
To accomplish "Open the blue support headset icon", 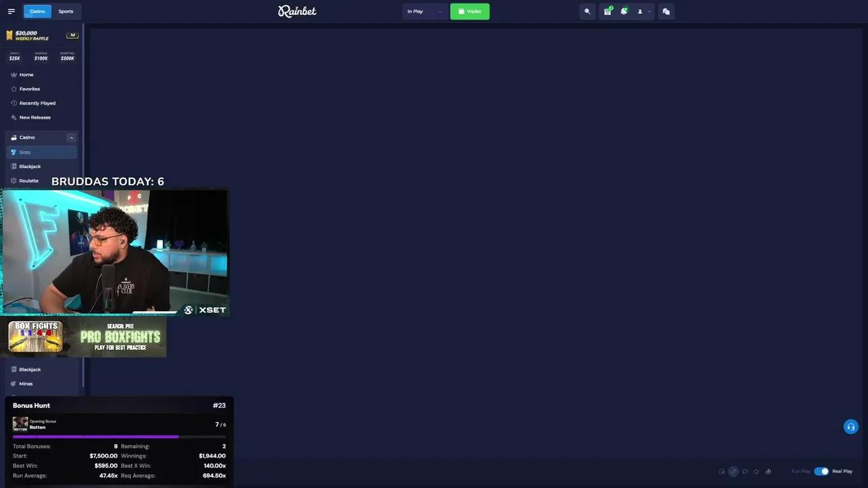I will [851, 426].
